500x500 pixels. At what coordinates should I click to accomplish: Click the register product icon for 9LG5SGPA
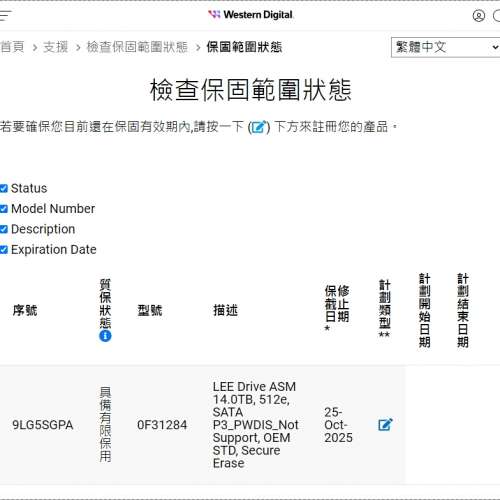385,425
